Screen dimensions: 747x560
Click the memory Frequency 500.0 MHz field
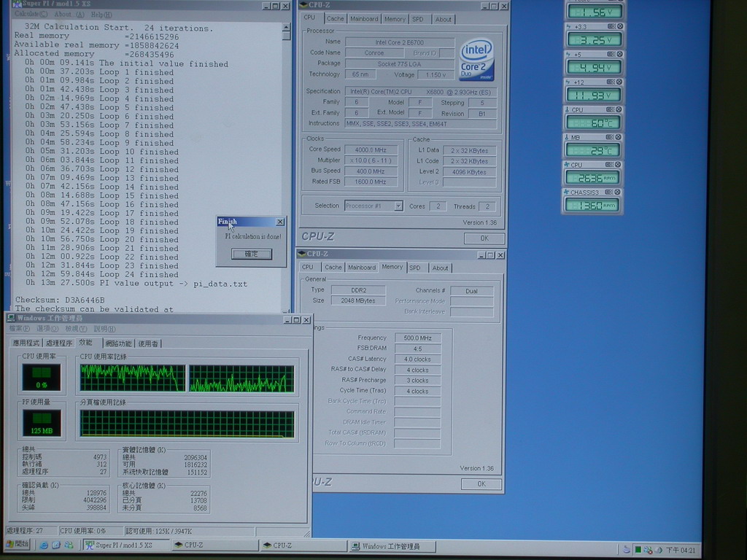point(417,338)
